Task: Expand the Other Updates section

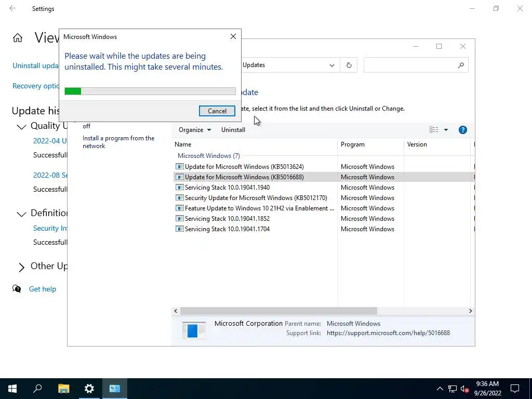Action: pos(21,268)
